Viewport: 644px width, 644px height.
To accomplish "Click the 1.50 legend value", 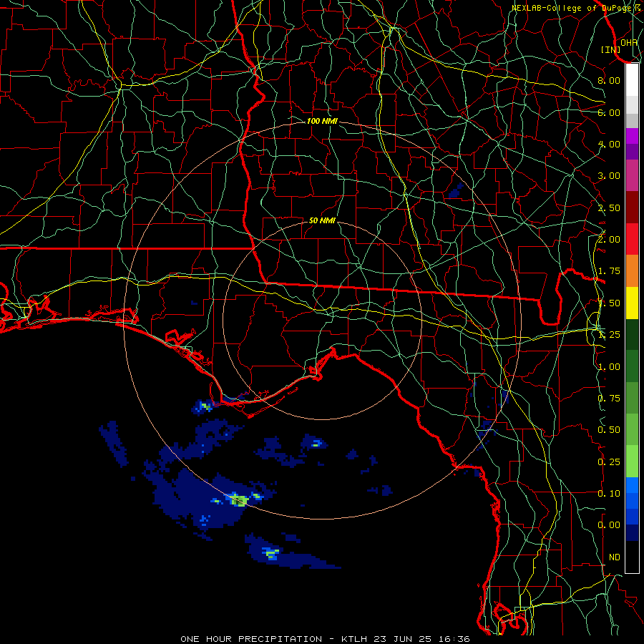I will coord(609,303).
